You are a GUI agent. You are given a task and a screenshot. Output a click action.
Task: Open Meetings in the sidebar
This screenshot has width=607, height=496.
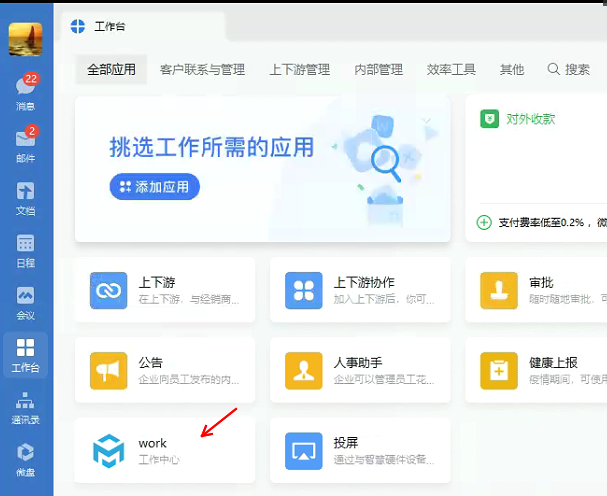point(25,301)
